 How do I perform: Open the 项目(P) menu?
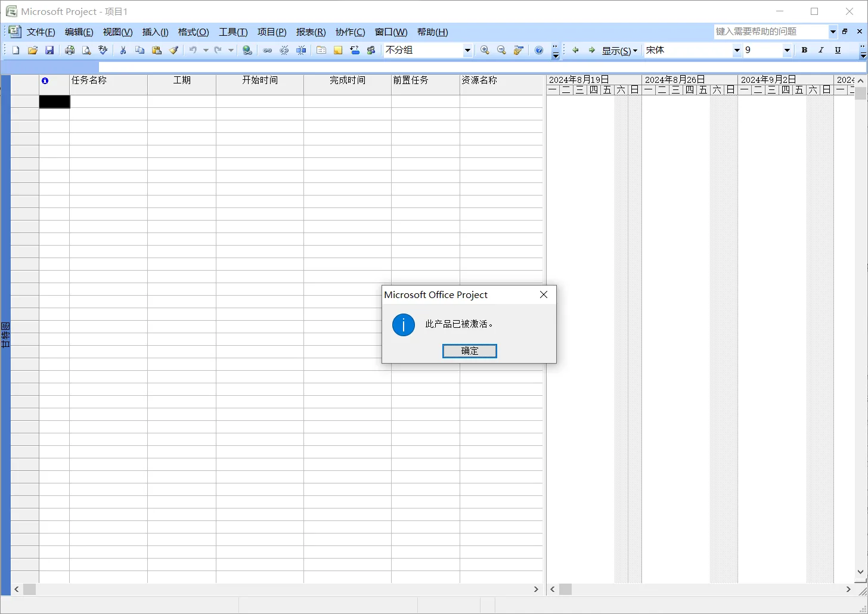272,32
